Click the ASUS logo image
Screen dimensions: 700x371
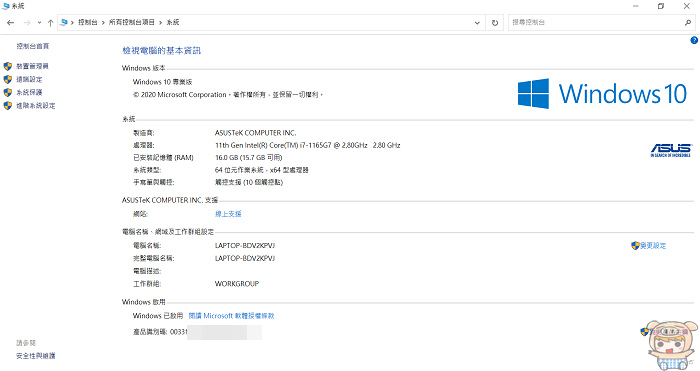(x=671, y=150)
